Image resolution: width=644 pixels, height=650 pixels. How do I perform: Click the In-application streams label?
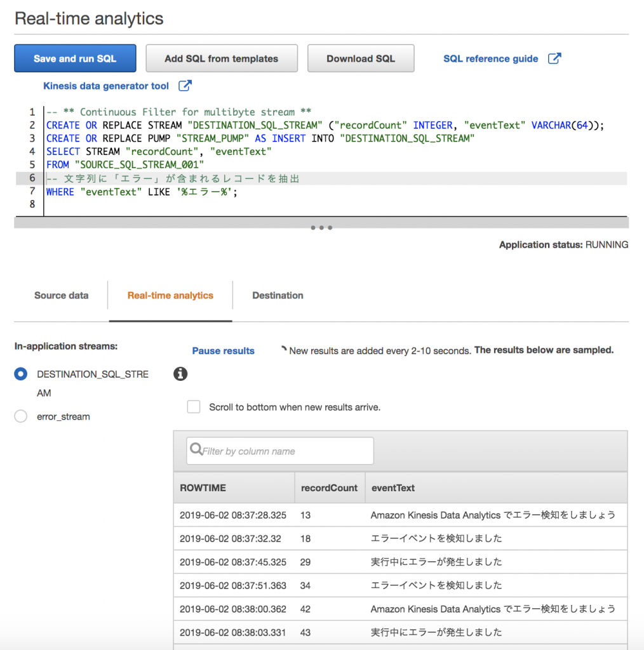point(66,346)
